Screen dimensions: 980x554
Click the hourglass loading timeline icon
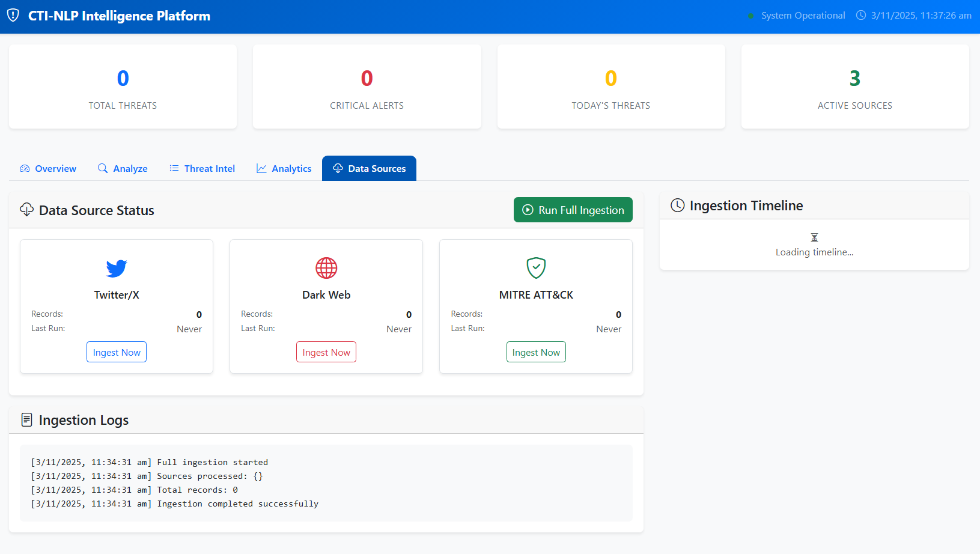[x=814, y=237]
